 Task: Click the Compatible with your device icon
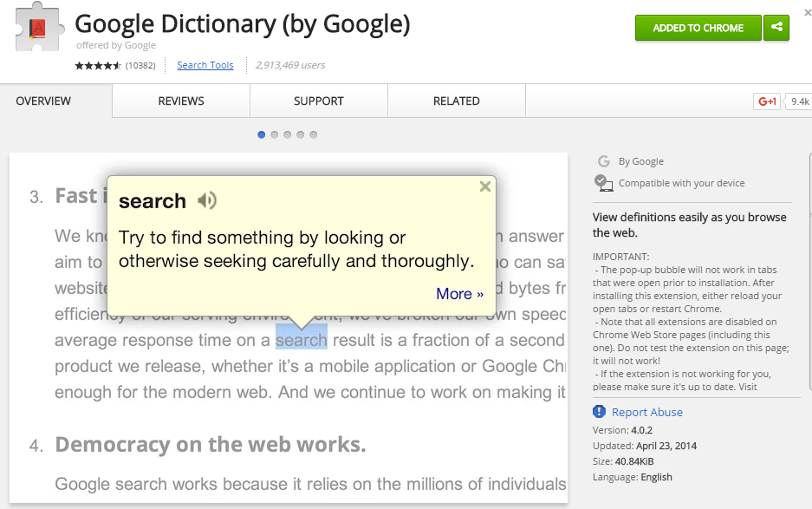click(x=603, y=183)
